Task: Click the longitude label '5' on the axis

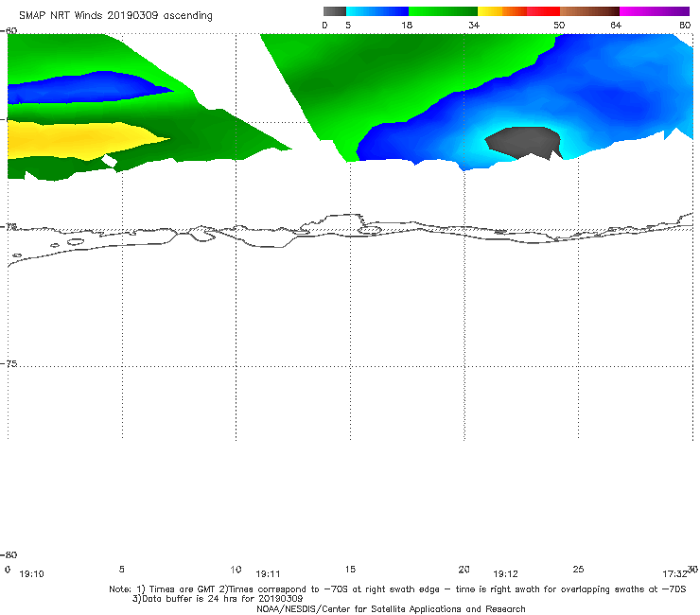Action: (x=121, y=569)
